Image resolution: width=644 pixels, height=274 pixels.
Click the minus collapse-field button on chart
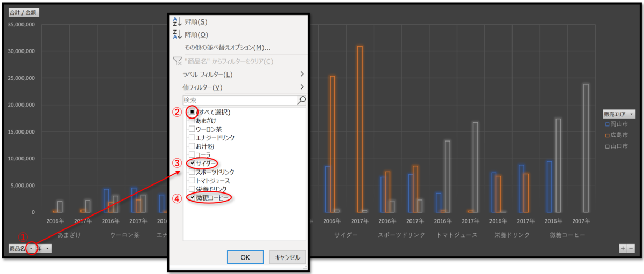(x=631, y=249)
